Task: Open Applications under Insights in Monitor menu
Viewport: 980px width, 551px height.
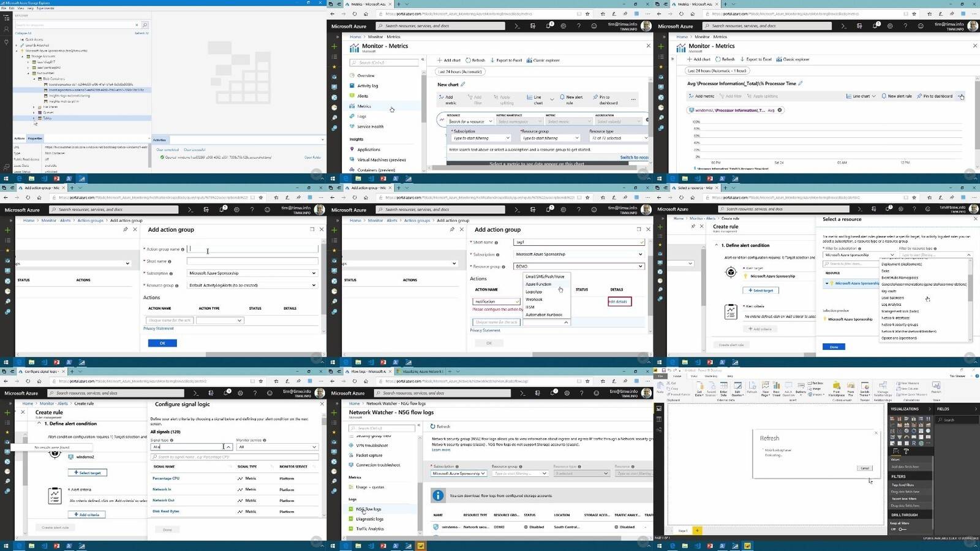Action: click(x=369, y=149)
